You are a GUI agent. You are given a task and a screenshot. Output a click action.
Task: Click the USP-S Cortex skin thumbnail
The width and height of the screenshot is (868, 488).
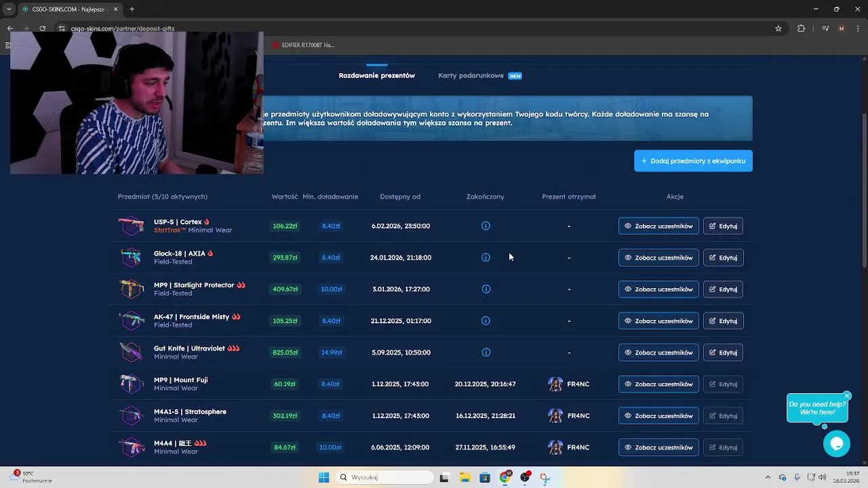coord(131,226)
